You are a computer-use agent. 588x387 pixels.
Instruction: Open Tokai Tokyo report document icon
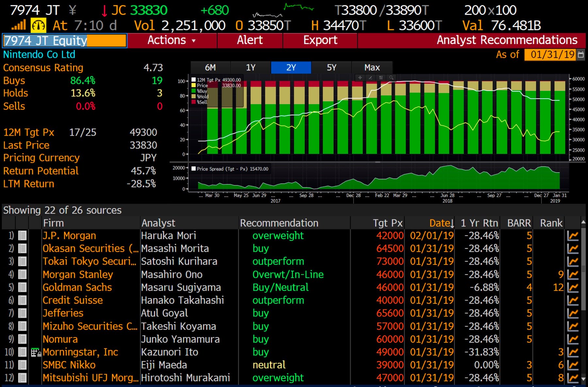[22, 261]
